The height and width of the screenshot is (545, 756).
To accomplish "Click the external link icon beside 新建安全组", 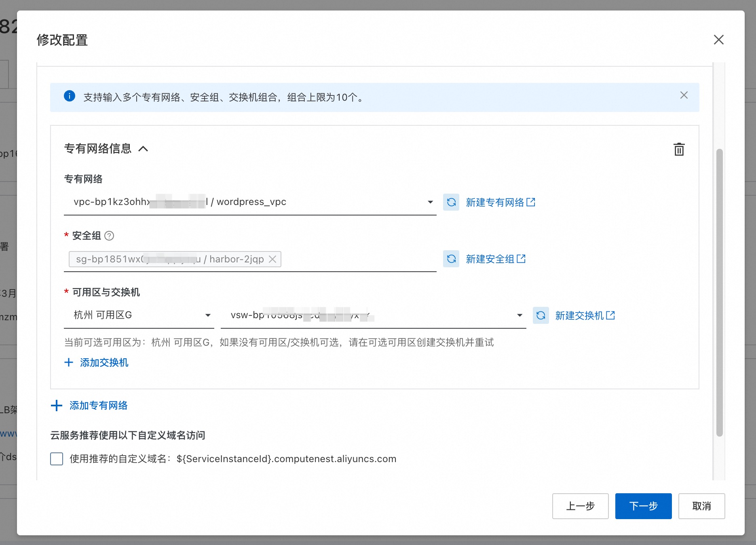I will coord(521,258).
